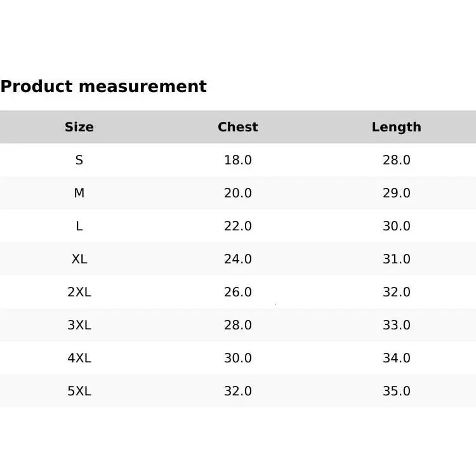Click chest value 18.0 for size S
Image resolution: width=476 pixels, height=476 pixels.
[238, 160]
